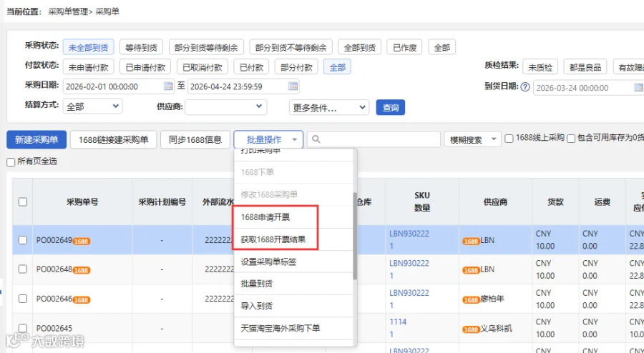The height and width of the screenshot is (353, 644).
Task: Filter purchase status by 未全部到货
Action: pyautogui.click(x=88, y=47)
